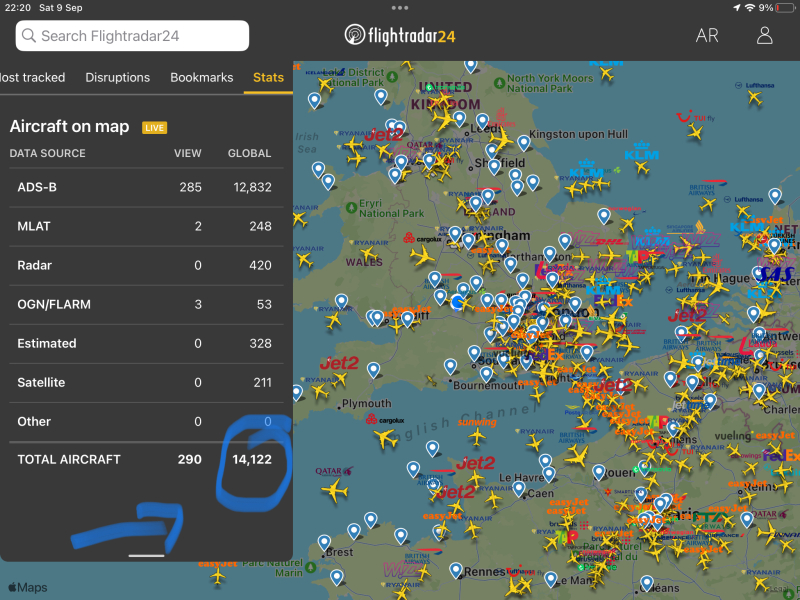Select the Qatar aircraft off Brittany
The image size is (800, 600).
pos(335,491)
